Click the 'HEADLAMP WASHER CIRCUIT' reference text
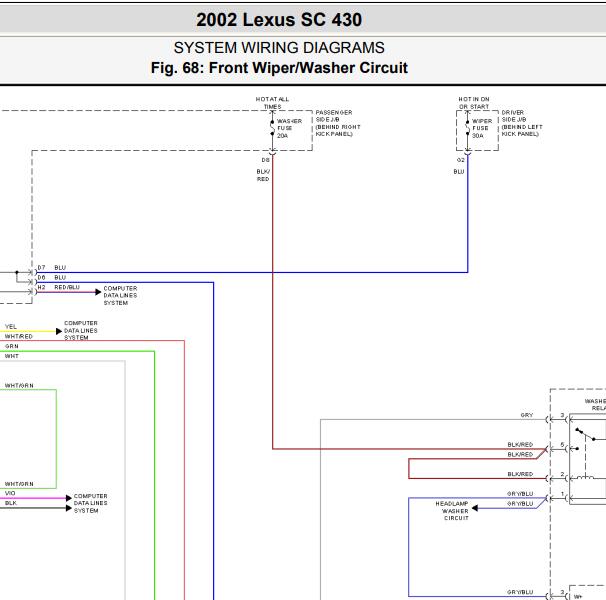The image size is (606, 600). (452, 511)
